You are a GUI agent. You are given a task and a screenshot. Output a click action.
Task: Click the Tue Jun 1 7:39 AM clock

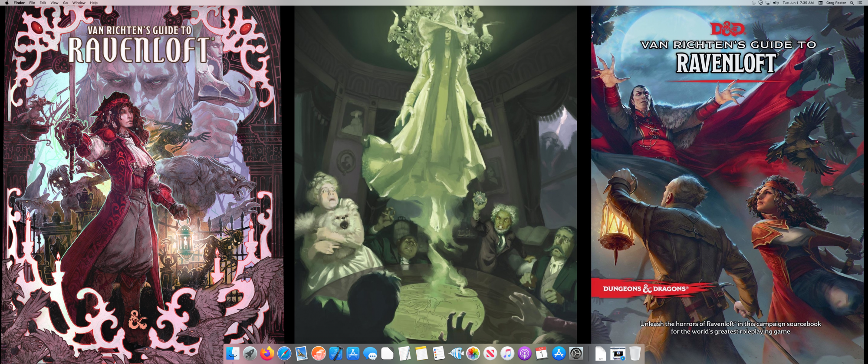coord(798,3)
